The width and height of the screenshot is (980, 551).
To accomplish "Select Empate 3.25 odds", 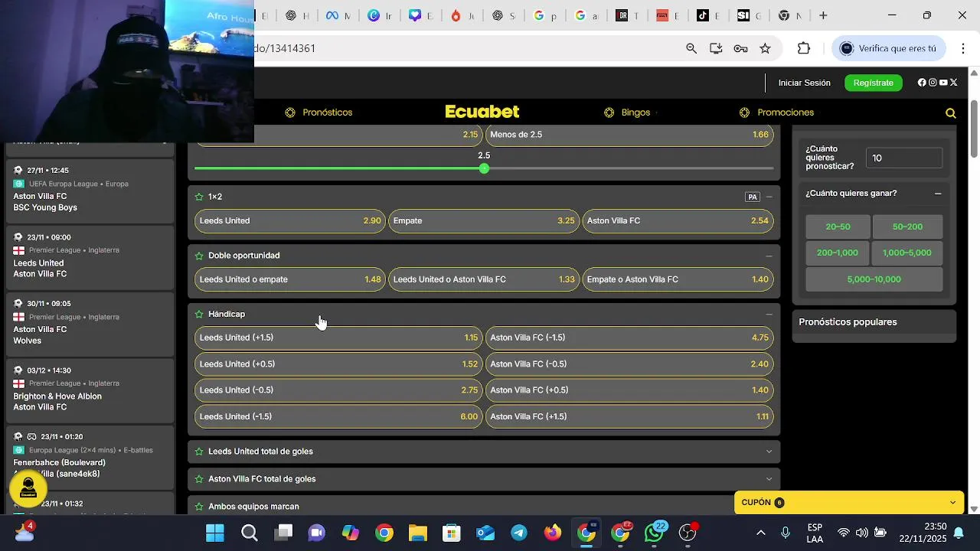I will [x=484, y=220].
